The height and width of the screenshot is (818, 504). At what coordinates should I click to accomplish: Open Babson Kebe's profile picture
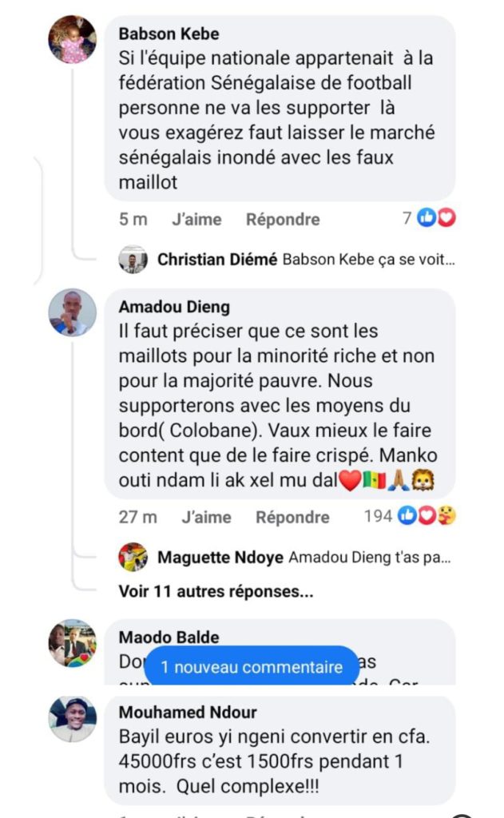pos(73,39)
